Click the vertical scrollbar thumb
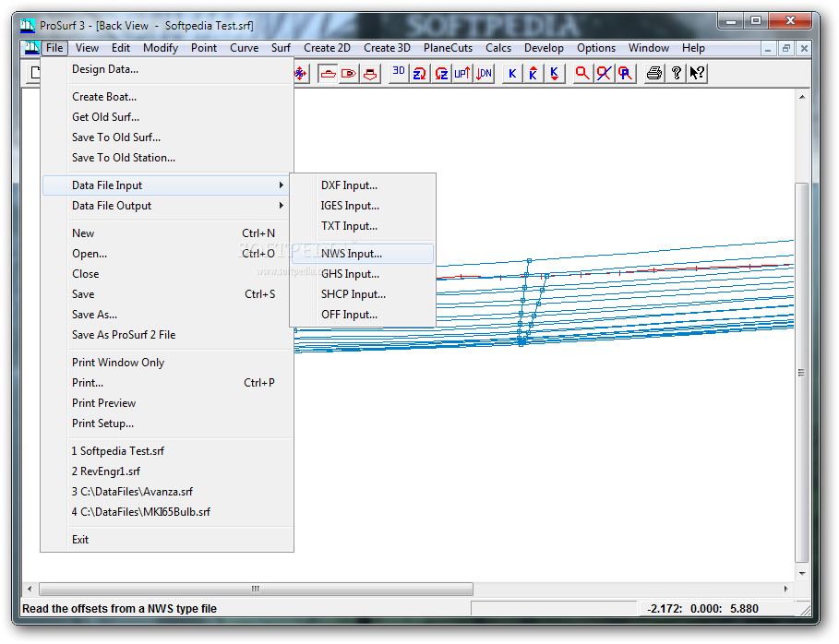Viewport: 839px width, 644px height. pyautogui.click(x=801, y=372)
